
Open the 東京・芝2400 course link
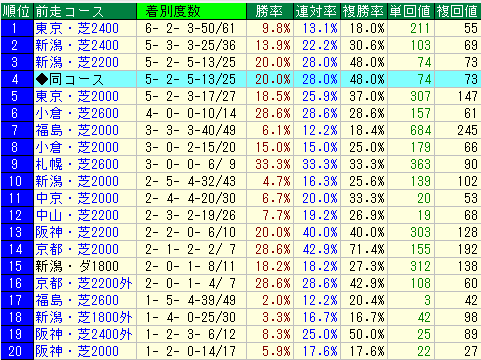[77, 28]
